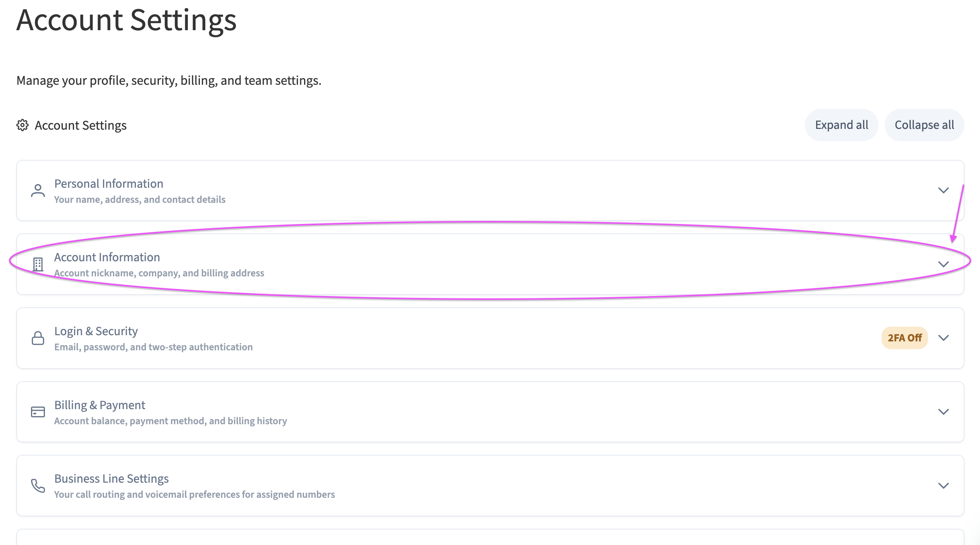This screenshot has height=545, width=980.
Task: Click the Collapse all button
Action: tap(924, 125)
